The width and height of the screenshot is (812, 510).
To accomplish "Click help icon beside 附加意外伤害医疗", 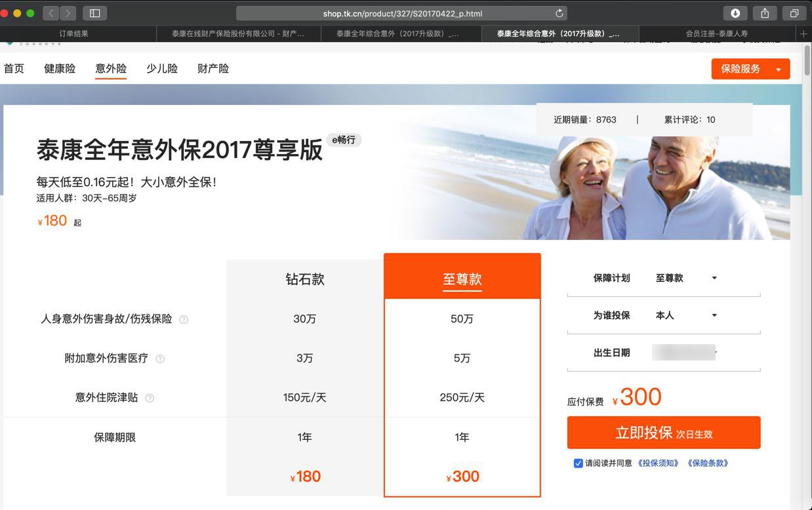I will click(160, 359).
